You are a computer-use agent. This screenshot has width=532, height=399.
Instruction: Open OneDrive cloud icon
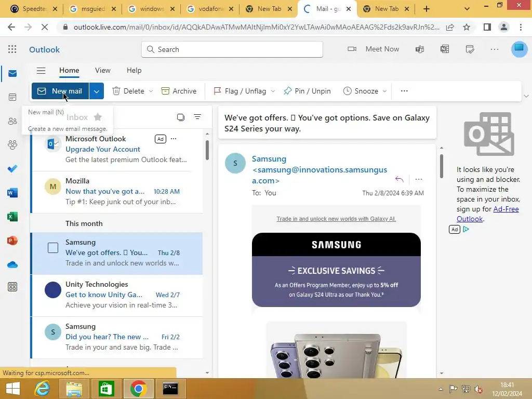pos(12,264)
